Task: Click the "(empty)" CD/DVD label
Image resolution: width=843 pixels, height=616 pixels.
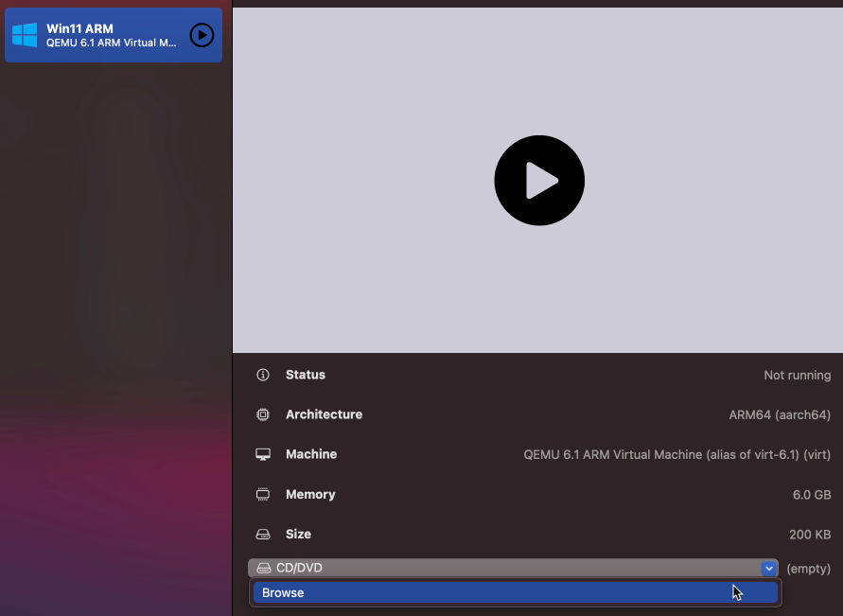Action: (809, 569)
